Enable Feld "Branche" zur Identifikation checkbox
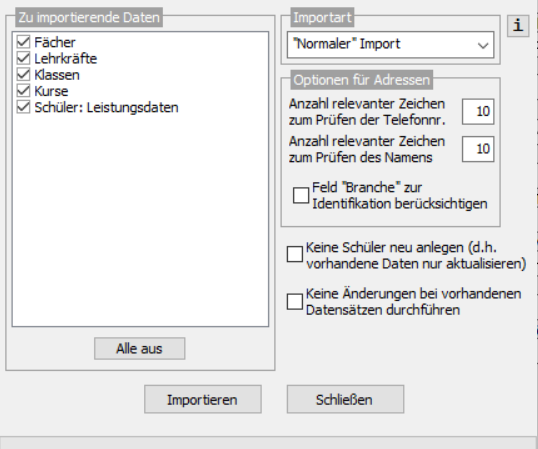 click(x=301, y=195)
